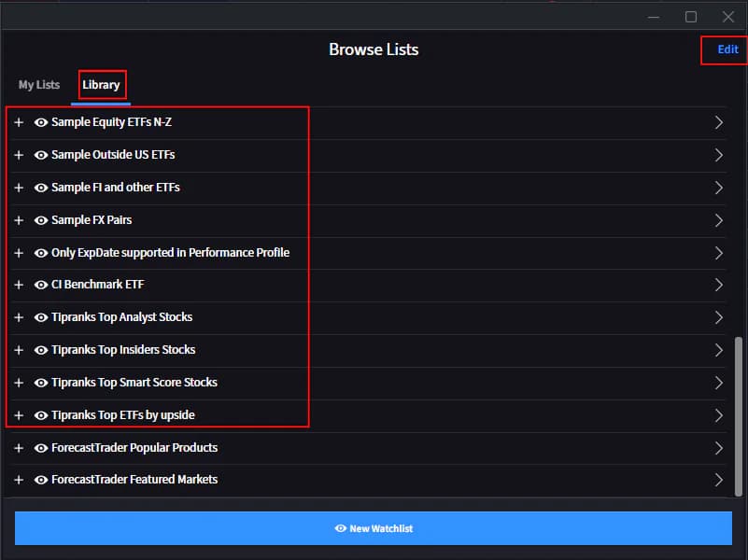Click eye icon for Tipranks Top Smart Score Stocks
The height and width of the screenshot is (560, 748).
(41, 383)
